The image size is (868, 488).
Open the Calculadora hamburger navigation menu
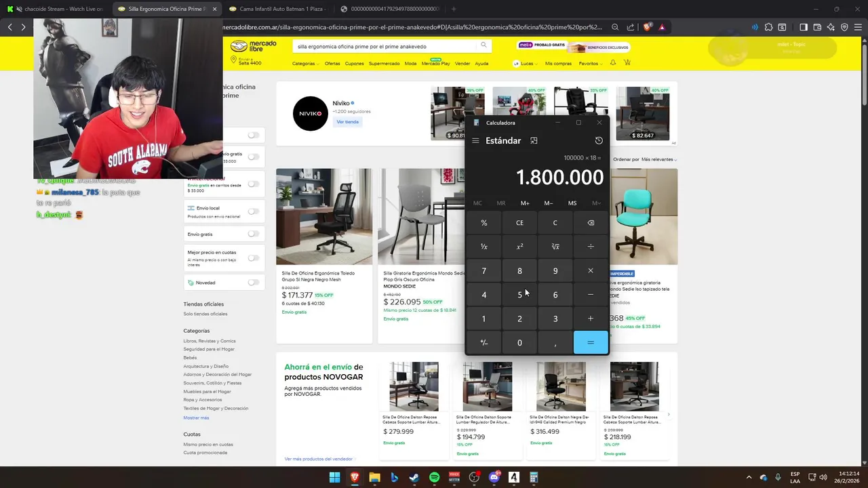[x=475, y=141]
